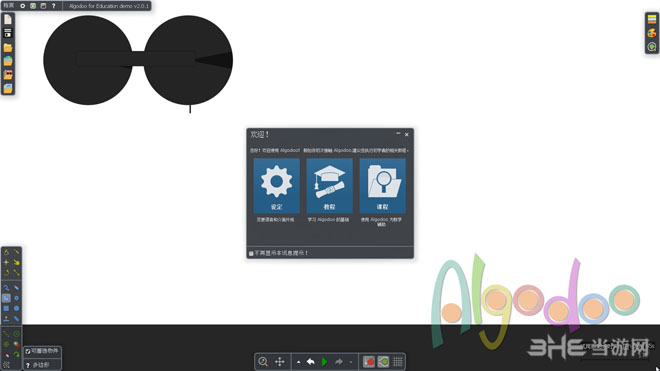Open the 设定 settings tile
This screenshot has height=371, width=660.
click(277, 186)
